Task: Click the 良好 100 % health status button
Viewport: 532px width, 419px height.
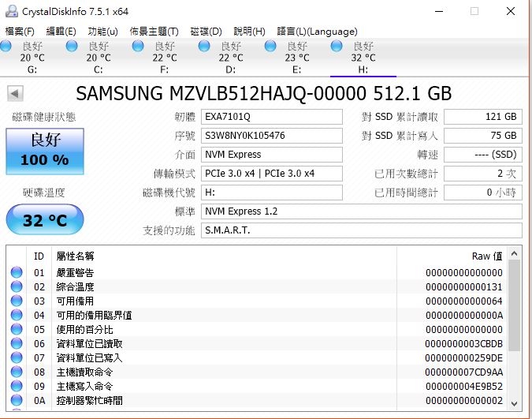Action: (45, 152)
